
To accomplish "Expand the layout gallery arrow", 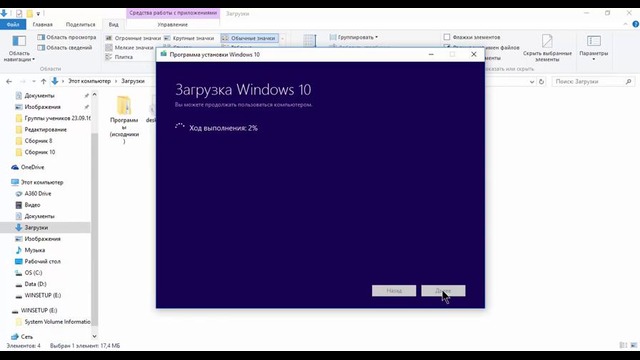I will 282,38.
